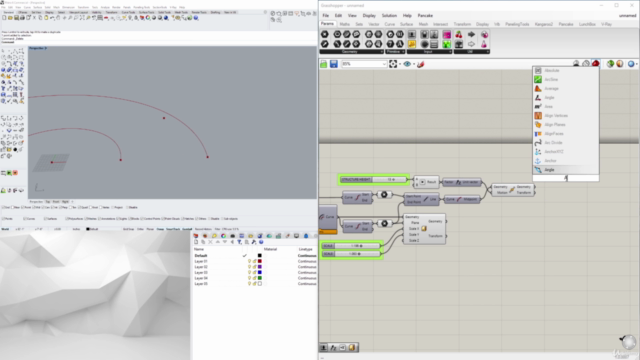Click the lock icon on Layer 02 row
Viewport: 640px width, 360px height.
(x=254, y=267)
